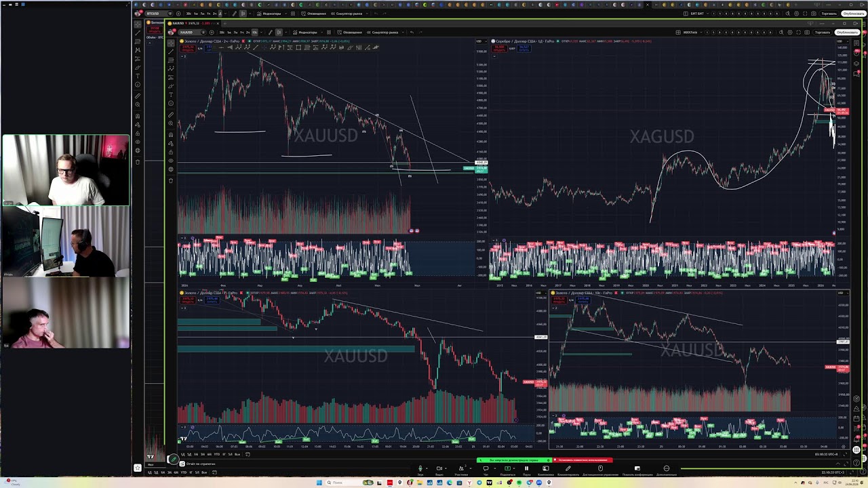This screenshot has width=868, height=488.
Task: Select the ruler measure tool in front XAUUSD window
Action: tap(171, 115)
